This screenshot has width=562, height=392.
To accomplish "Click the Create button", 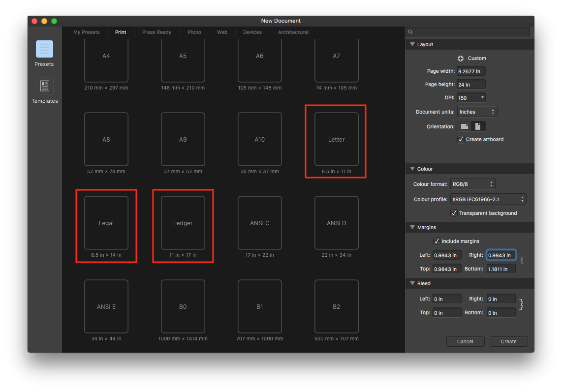I will 508,341.
